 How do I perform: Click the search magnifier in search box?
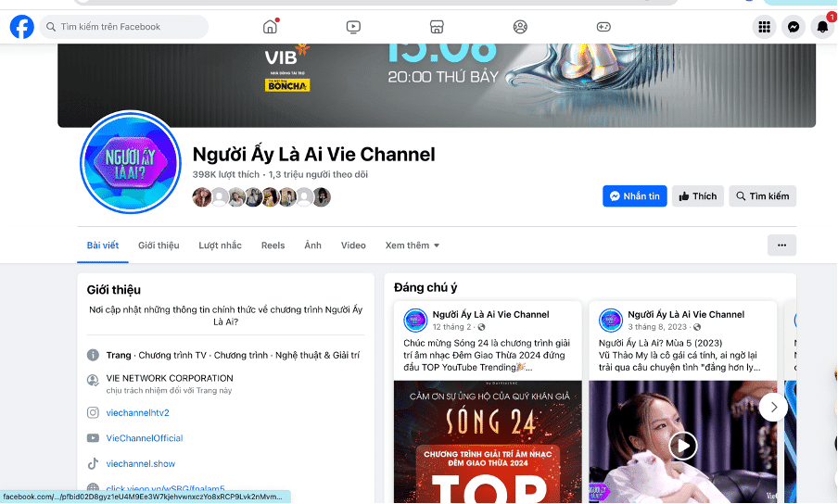click(x=51, y=27)
